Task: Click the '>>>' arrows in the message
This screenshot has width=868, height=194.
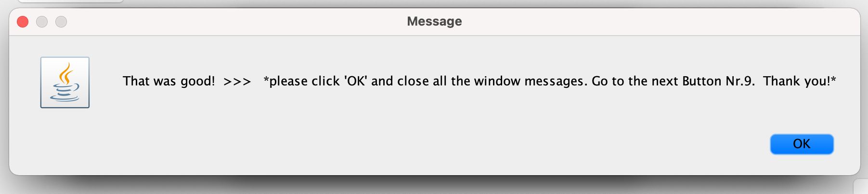Action: (237, 82)
